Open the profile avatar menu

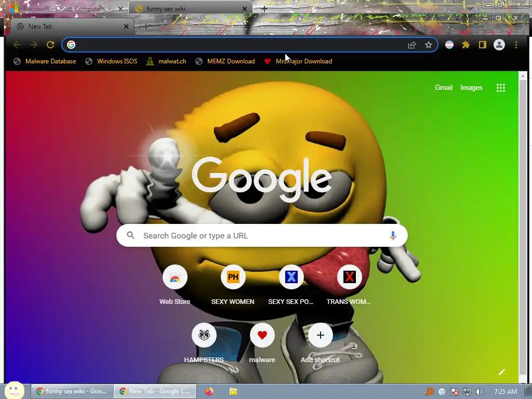[x=499, y=45]
